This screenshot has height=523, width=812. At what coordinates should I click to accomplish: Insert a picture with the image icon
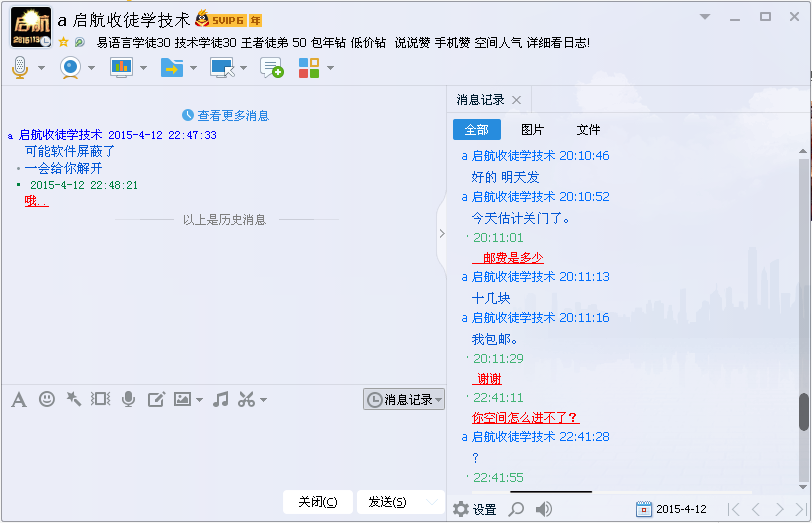click(x=182, y=399)
